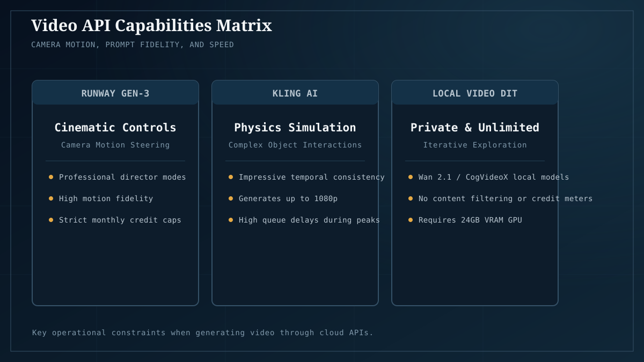Select the "High motion fidelity" line

coord(106,198)
